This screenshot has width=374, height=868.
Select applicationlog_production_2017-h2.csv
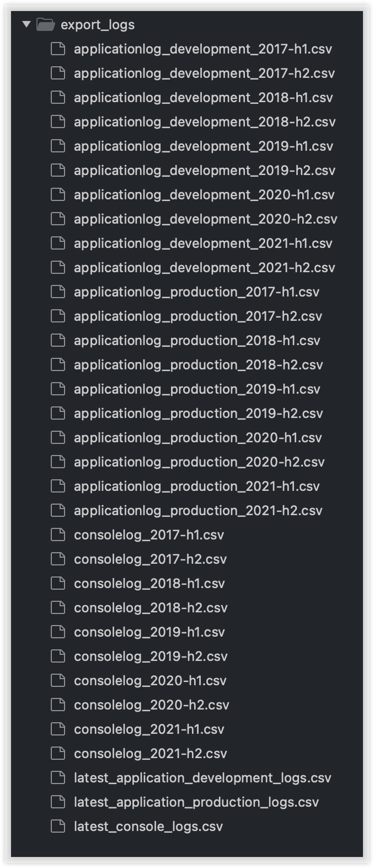[198, 316]
